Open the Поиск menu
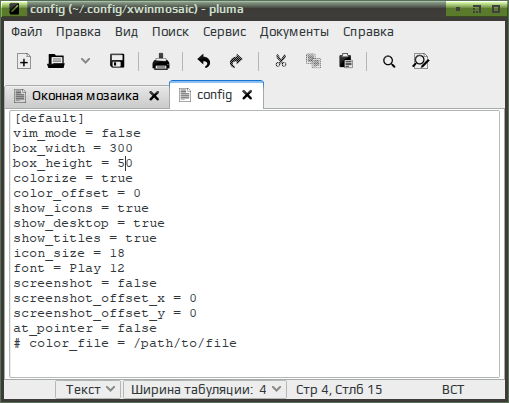The height and width of the screenshot is (403, 509). coord(170,32)
